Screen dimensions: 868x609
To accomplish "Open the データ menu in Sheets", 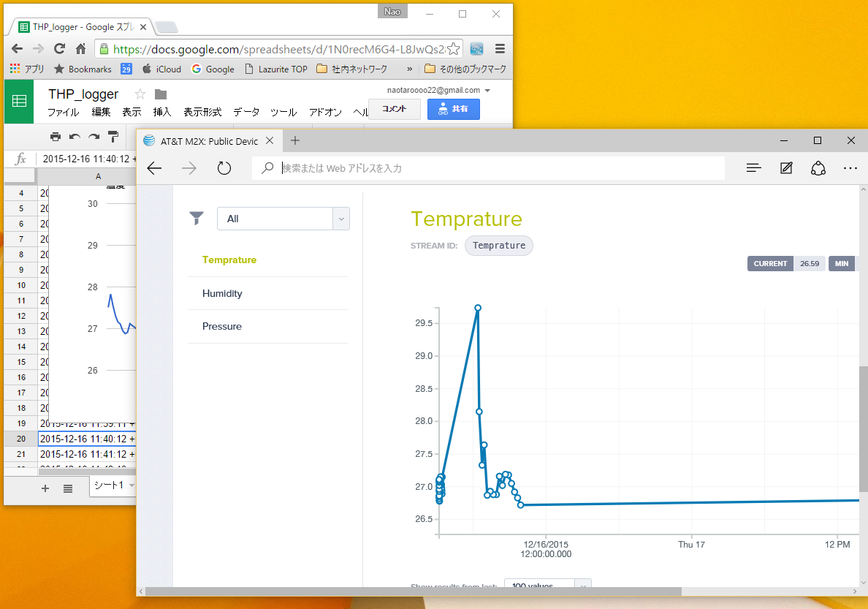I will point(246,112).
